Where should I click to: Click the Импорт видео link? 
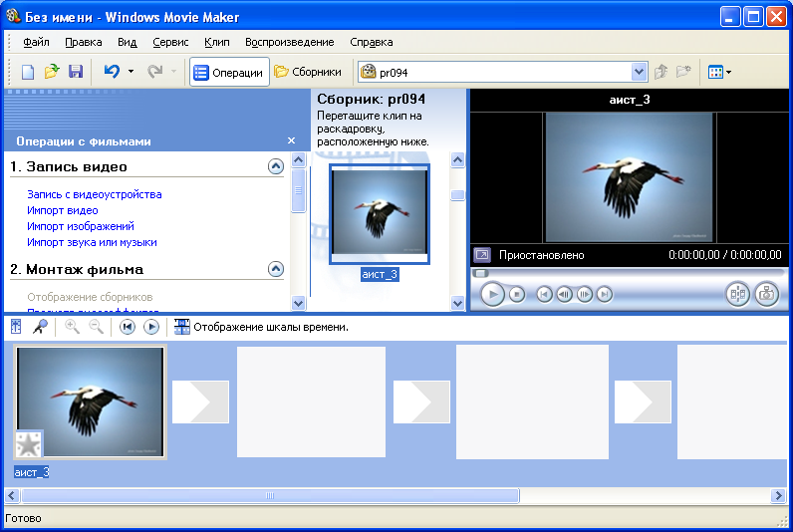point(63,210)
